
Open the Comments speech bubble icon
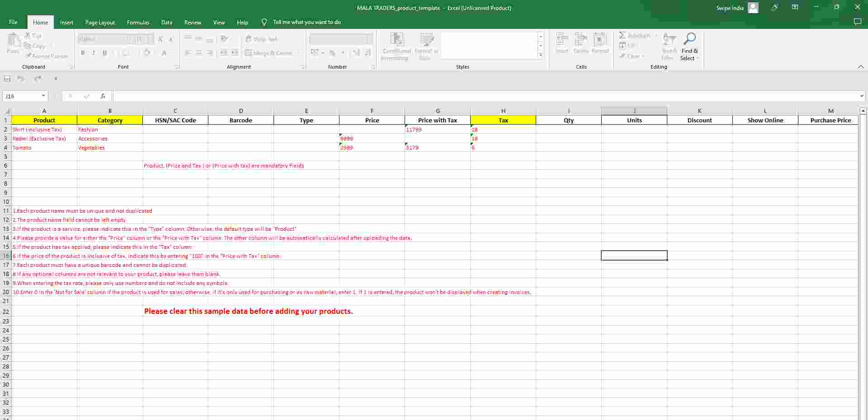pyautogui.click(x=857, y=22)
